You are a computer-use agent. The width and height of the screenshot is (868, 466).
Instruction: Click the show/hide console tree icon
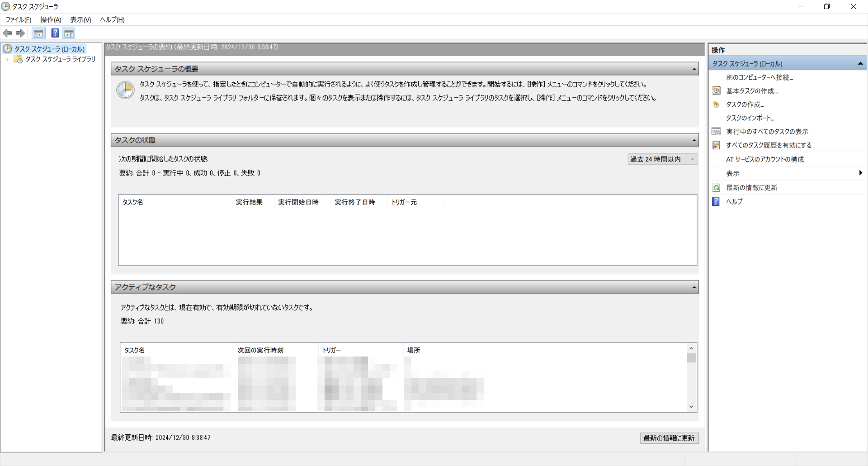pos(38,33)
